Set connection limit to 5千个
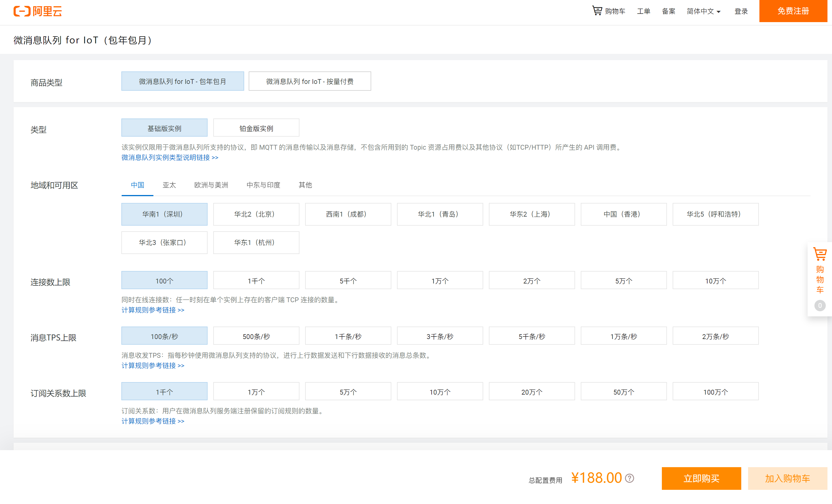The height and width of the screenshot is (504, 832). click(348, 281)
